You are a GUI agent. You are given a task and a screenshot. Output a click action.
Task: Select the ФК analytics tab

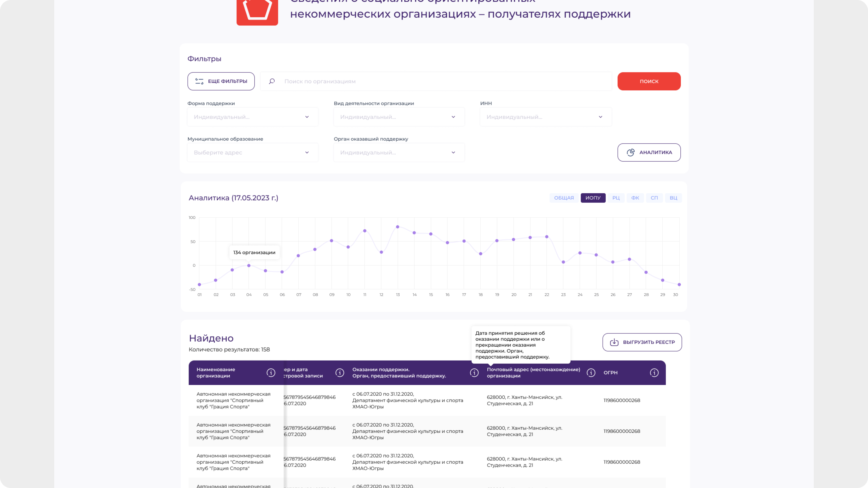635,198
